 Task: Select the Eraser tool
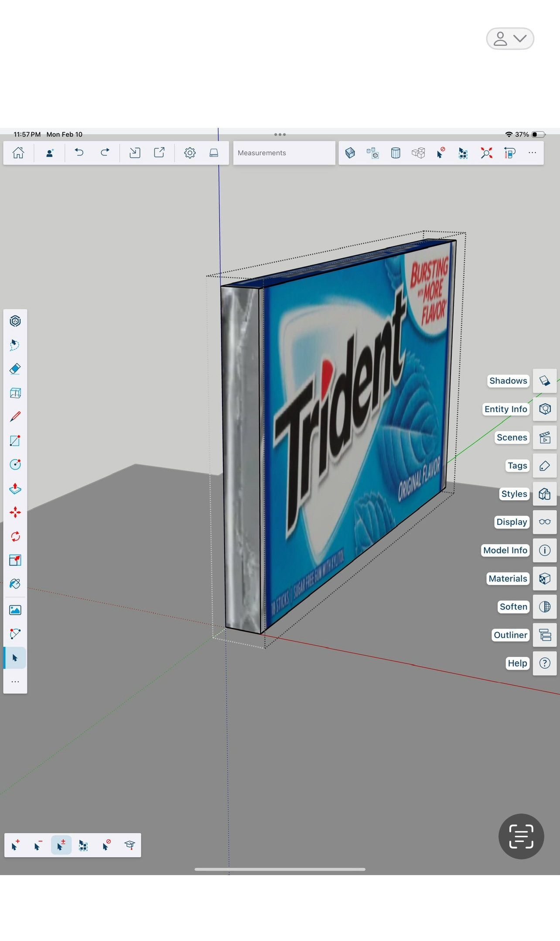coord(15,369)
